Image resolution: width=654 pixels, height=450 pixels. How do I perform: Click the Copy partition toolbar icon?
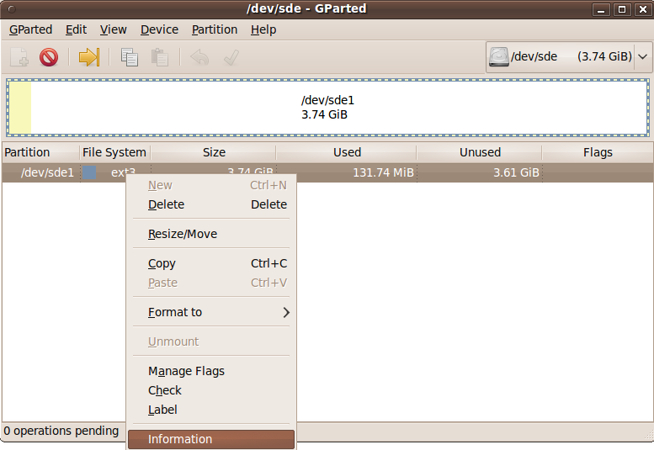129,57
